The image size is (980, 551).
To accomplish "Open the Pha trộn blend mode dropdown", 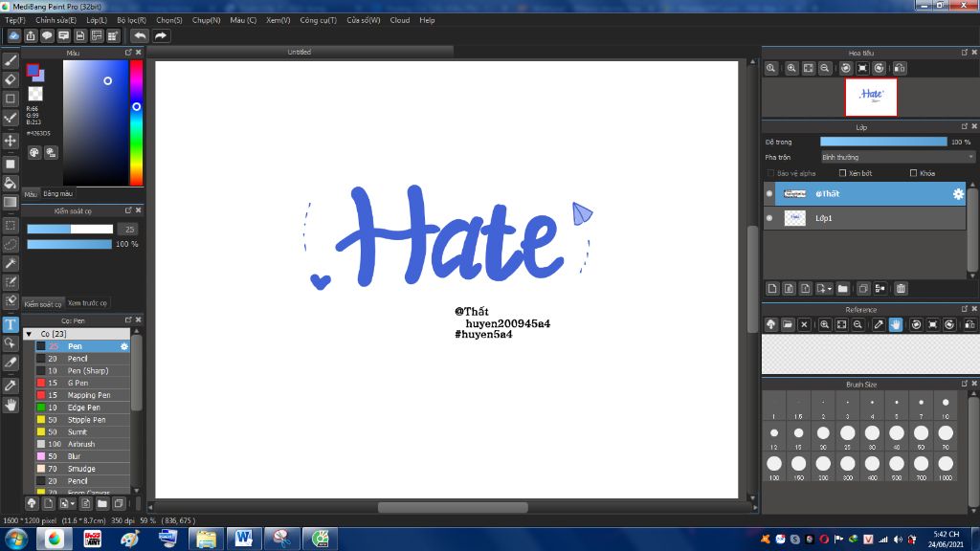I will pyautogui.click(x=898, y=158).
